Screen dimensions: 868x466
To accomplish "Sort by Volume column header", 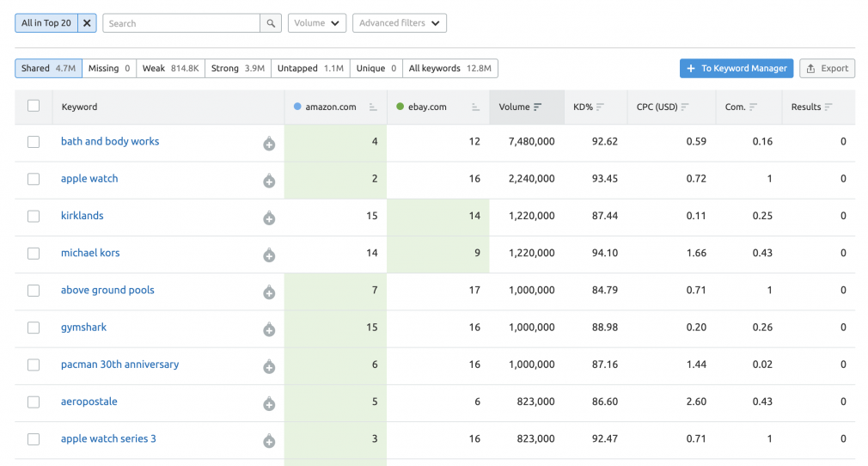I will (527, 107).
